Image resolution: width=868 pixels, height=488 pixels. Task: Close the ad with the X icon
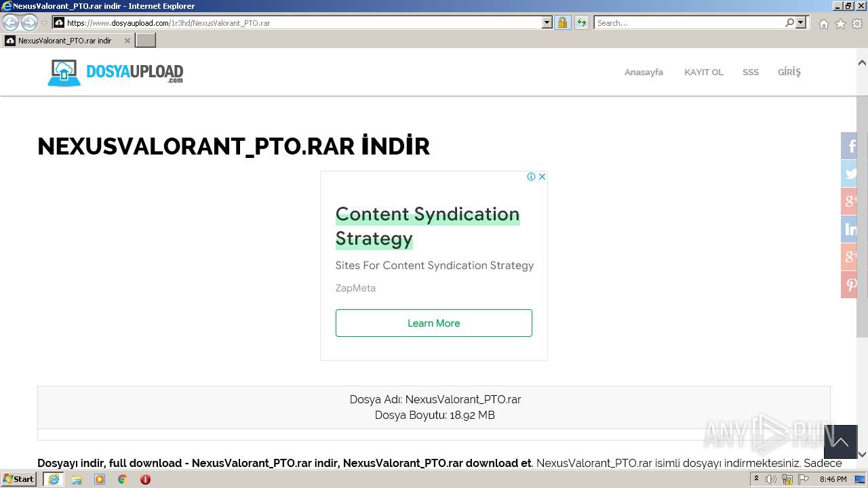(x=542, y=176)
